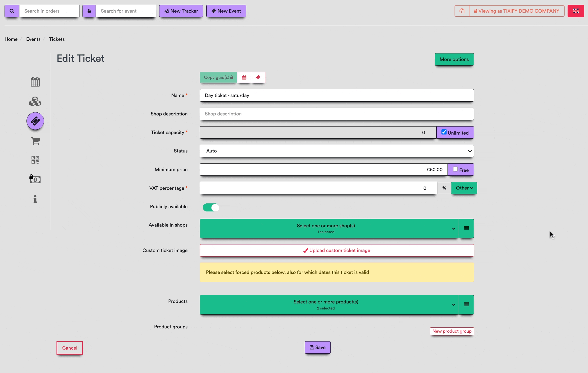The width and height of the screenshot is (588, 373).
Task: Open the VAT Other dropdown
Action: [464, 188]
